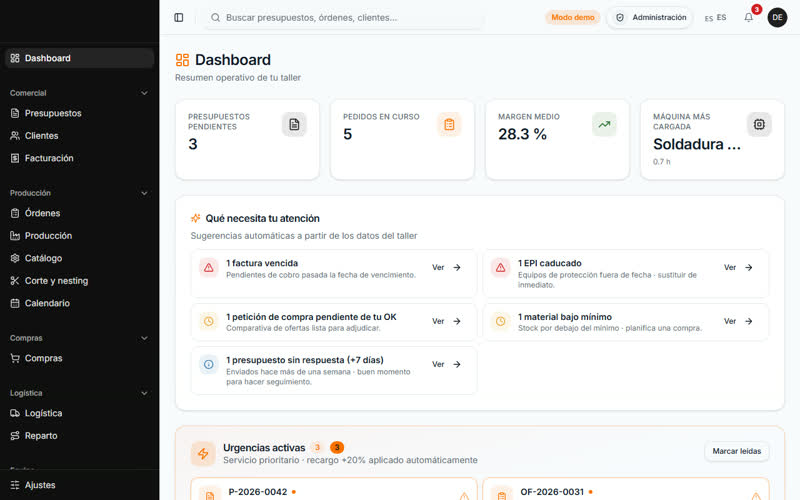Collapse the Producción section
The image size is (800, 500).
(x=144, y=193)
